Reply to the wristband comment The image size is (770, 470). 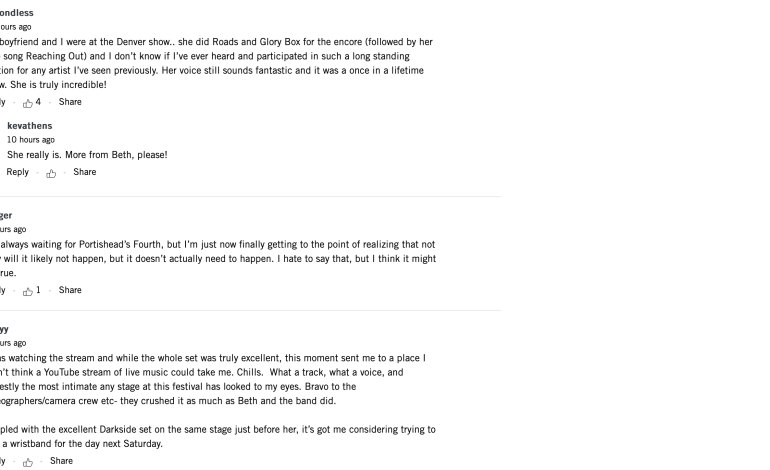coord(3,461)
